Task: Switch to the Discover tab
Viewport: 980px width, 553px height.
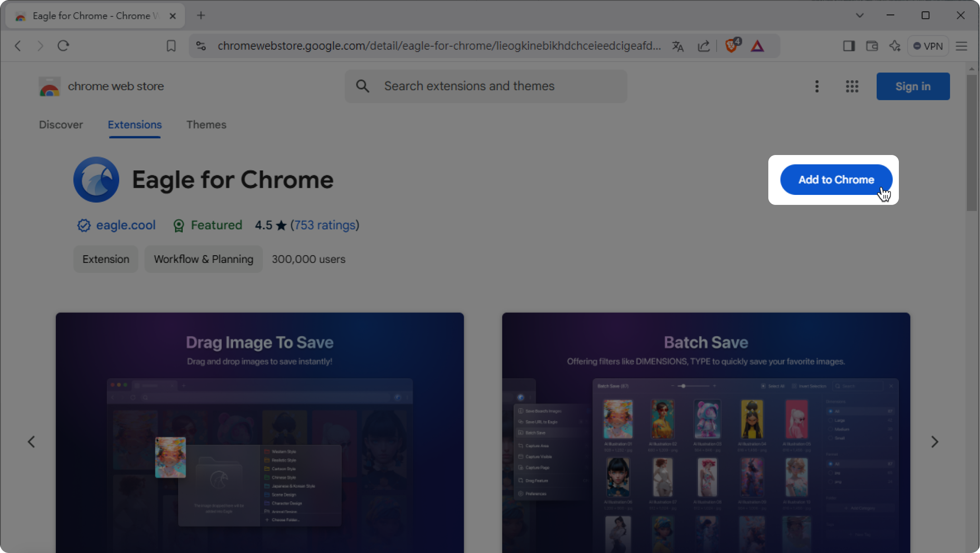Action: [x=61, y=125]
